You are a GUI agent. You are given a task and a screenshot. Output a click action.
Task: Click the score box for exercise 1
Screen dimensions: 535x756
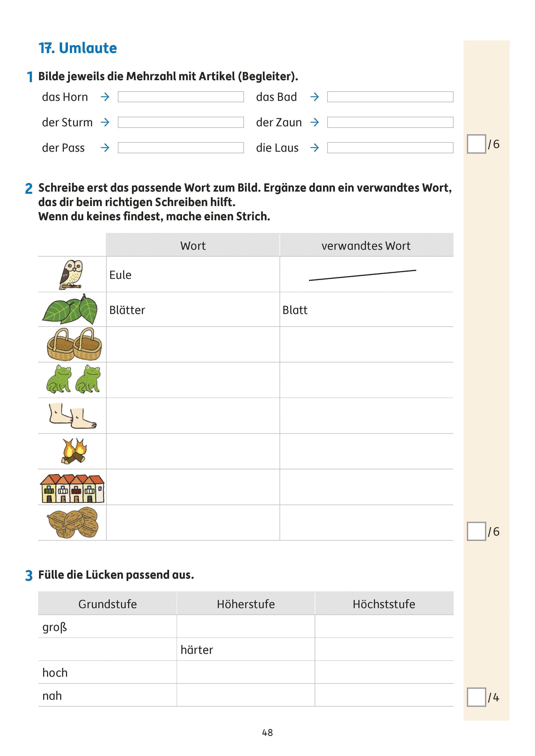(476, 144)
